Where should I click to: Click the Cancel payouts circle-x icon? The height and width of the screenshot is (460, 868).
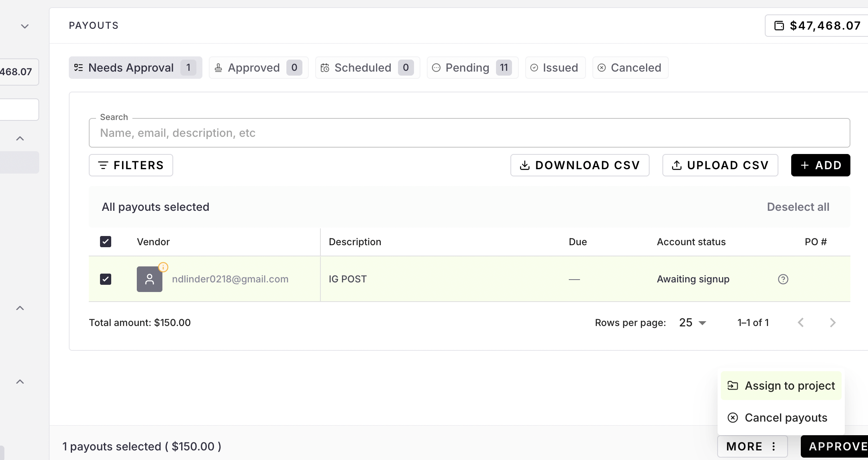732,418
